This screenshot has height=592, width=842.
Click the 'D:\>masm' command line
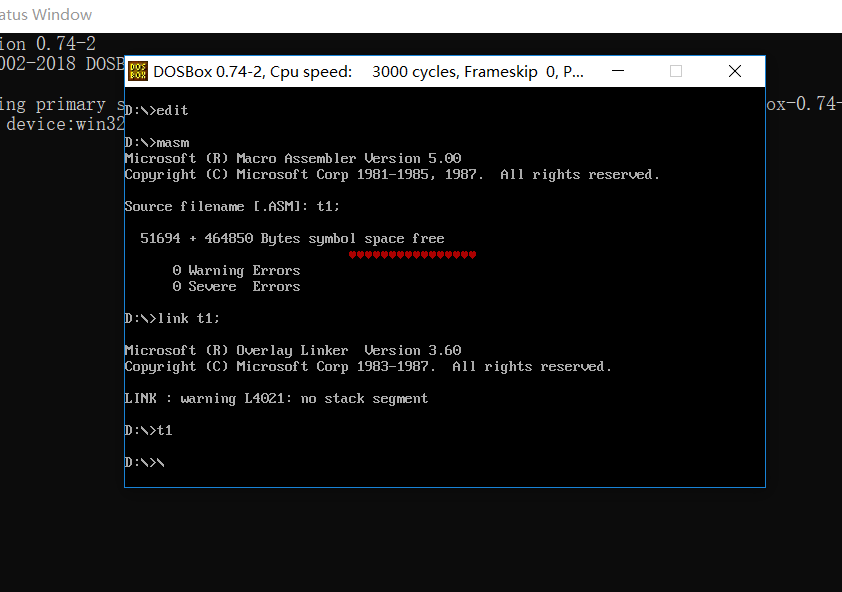[x=157, y=142]
